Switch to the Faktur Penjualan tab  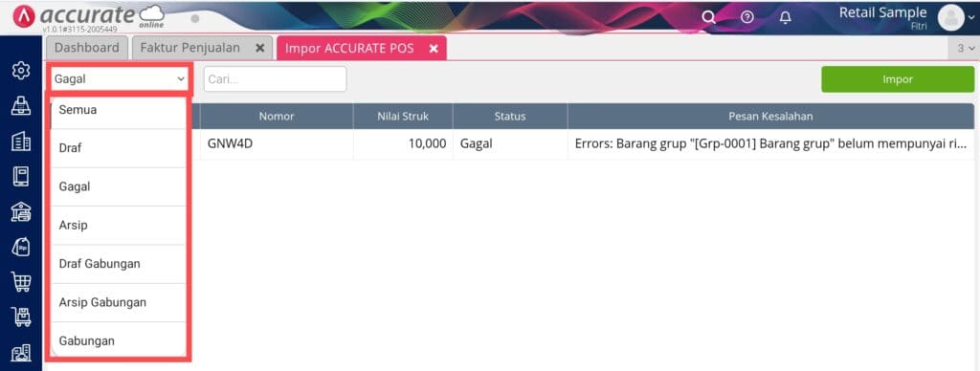point(190,48)
